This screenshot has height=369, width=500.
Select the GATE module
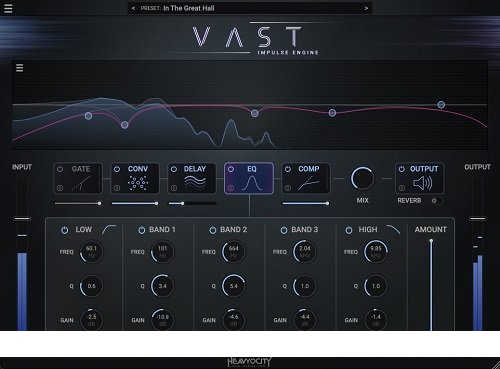click(x=78, y=178)
